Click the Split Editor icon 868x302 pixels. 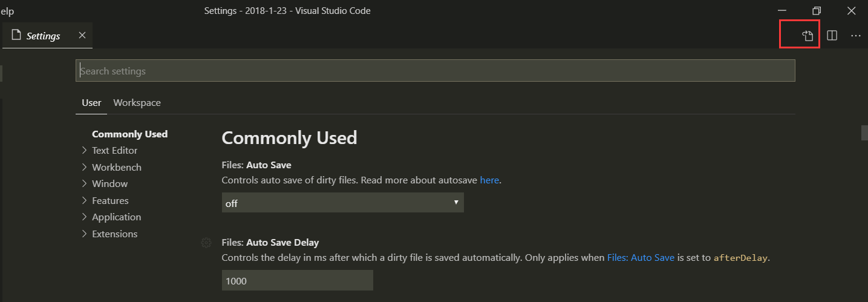click(x=832, y=36)
